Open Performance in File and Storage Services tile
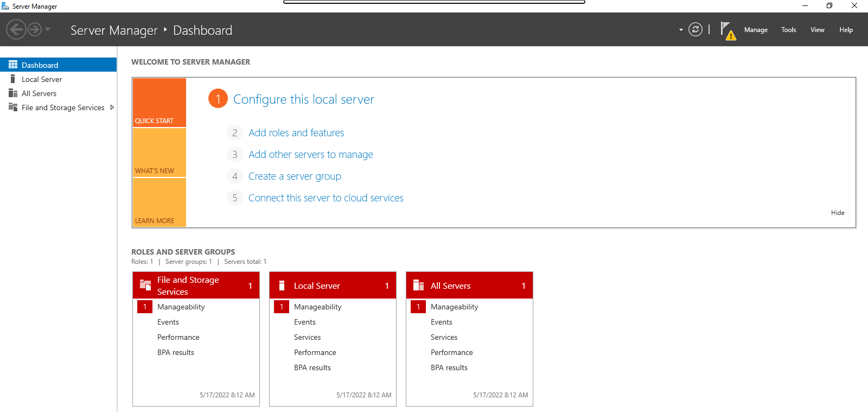The width and height of the screenshot is (868, 412). pyautogui.click(x=178, y=337)
